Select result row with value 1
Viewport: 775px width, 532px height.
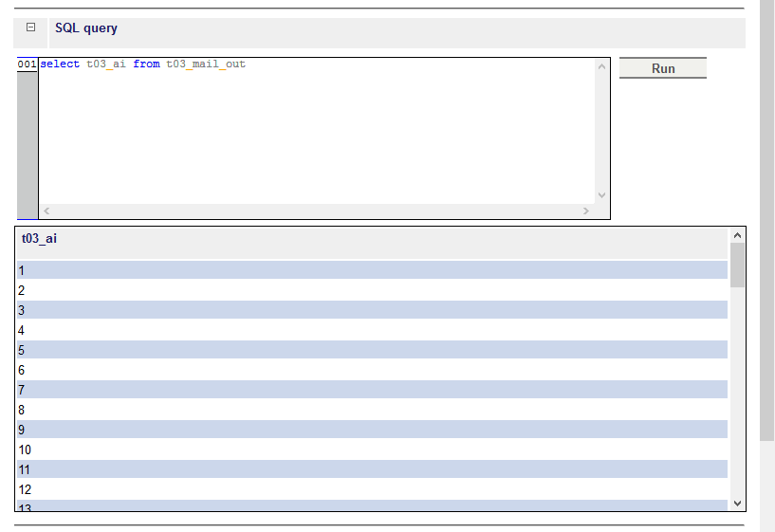372,270
